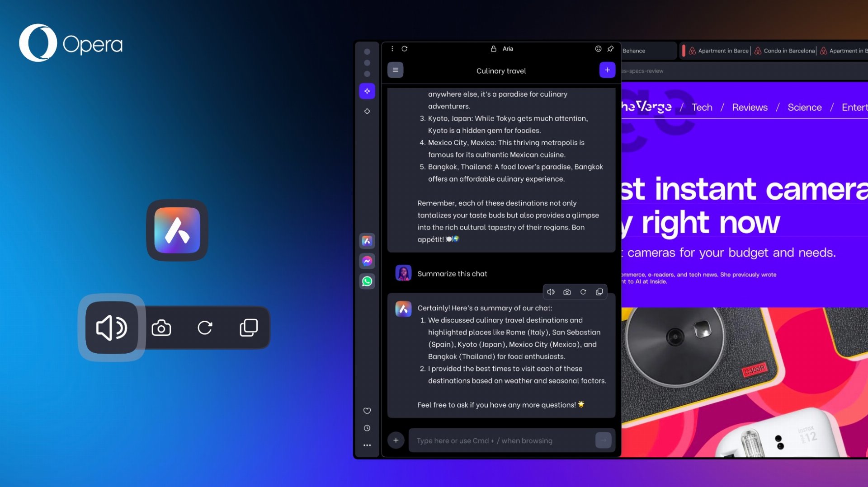
Task: Select the highlighted Aria sparkle sidebar icon
Action: coord(367,91)
